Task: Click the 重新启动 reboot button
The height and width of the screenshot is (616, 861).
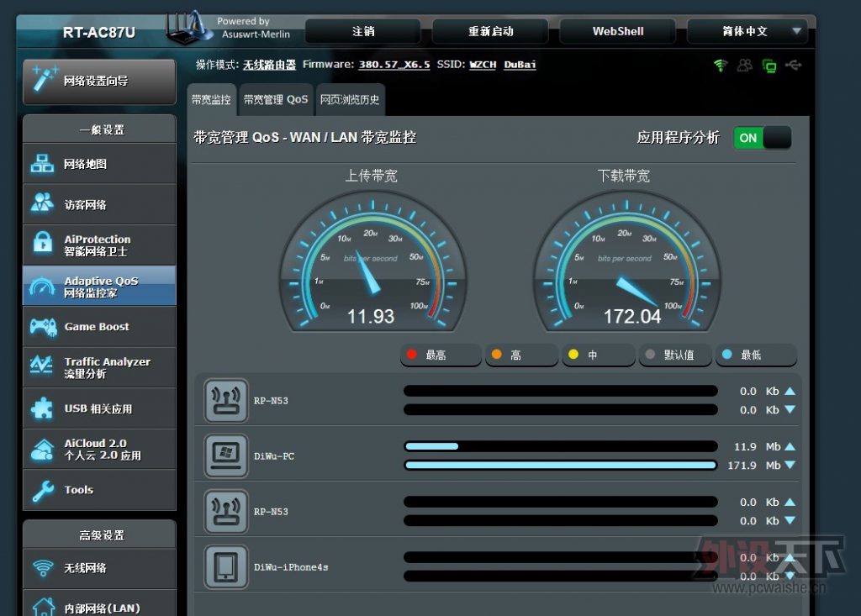Action: click(x=490, y=31)
